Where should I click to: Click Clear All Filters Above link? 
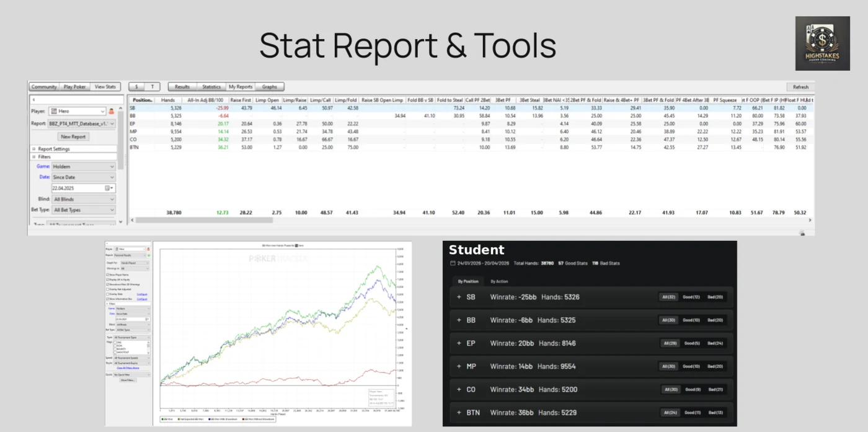128,368
